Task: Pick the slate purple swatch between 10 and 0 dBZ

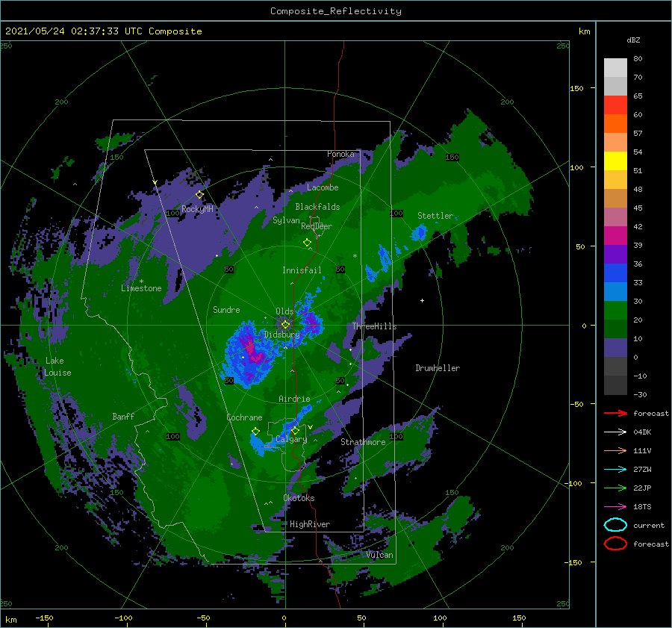Action: (615, 347)
